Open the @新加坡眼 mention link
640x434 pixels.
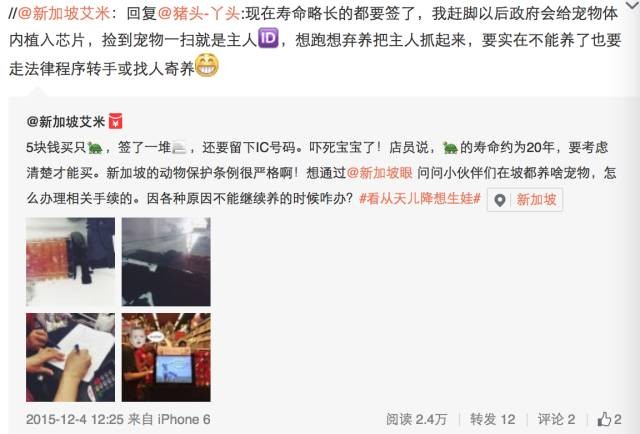(380, 173)
